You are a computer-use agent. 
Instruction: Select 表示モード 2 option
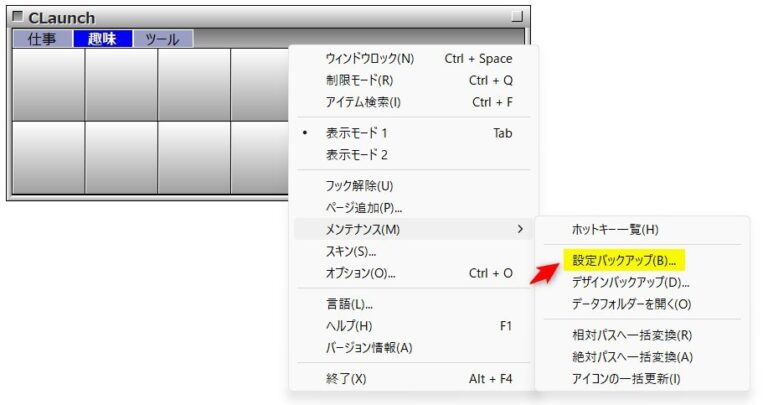[x=413, y=155]
